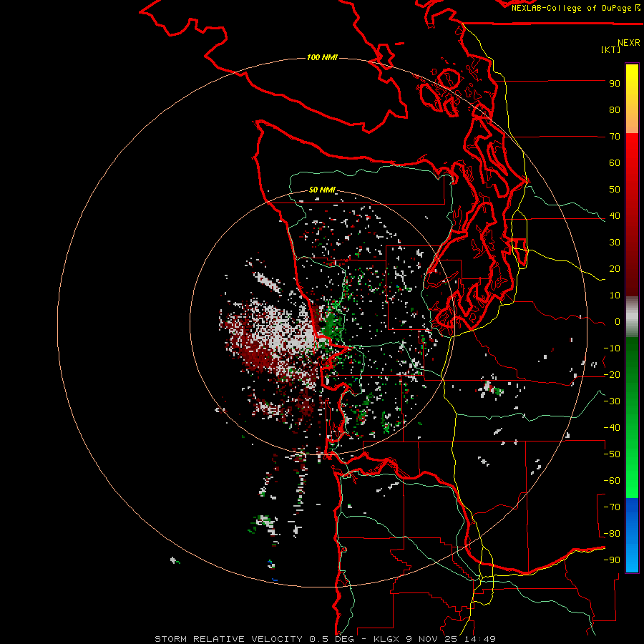The image size is (644, 644).
Task: Click the KT units label above the color scale
Action: (x=611, y=49)
